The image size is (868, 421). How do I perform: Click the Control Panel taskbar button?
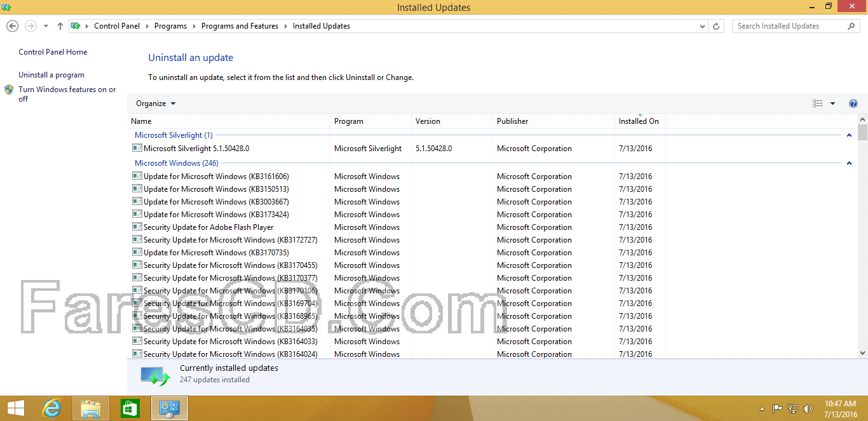pyautogui.click(x=170, y=408)
